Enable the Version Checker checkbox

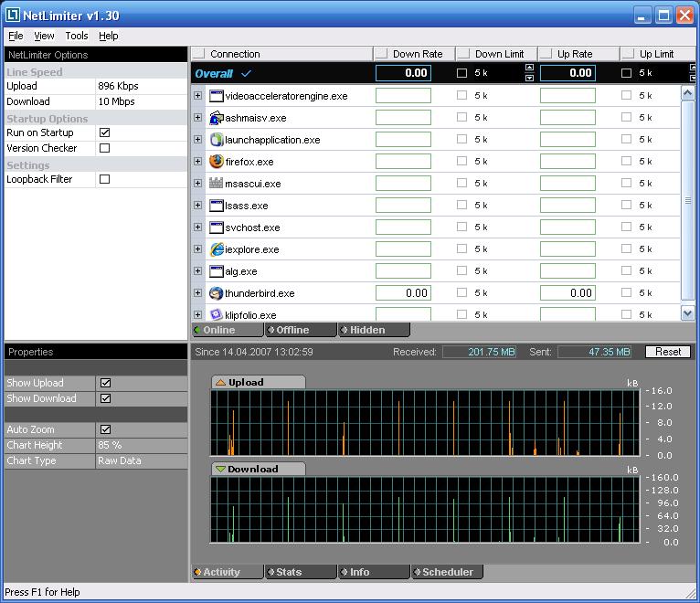click(105, 148)
